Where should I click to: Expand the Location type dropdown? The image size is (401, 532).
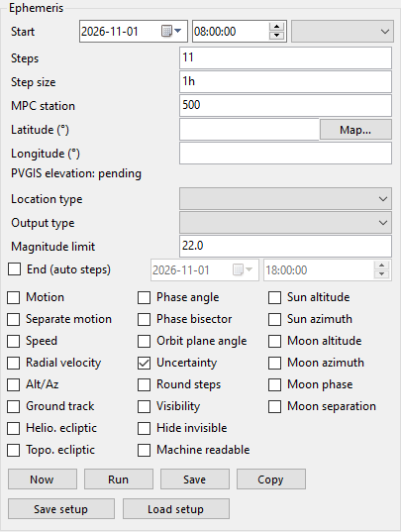pos(285,199)
